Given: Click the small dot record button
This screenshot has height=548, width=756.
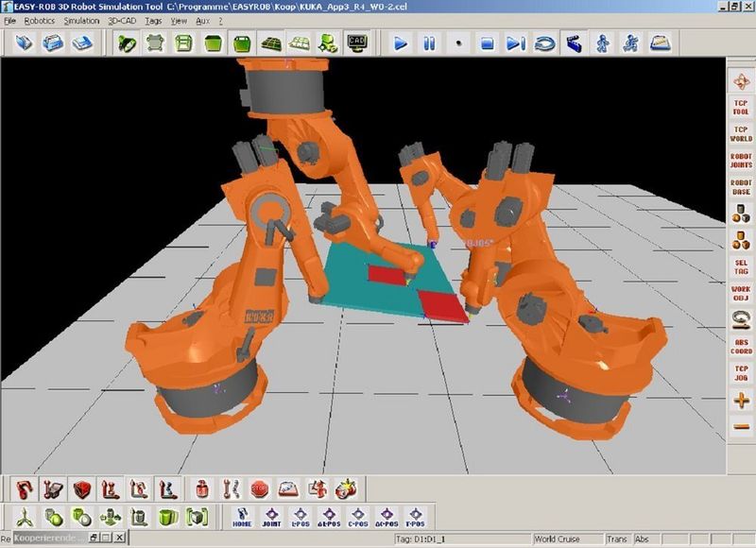Looking at the screenshot, I should 458,43.
